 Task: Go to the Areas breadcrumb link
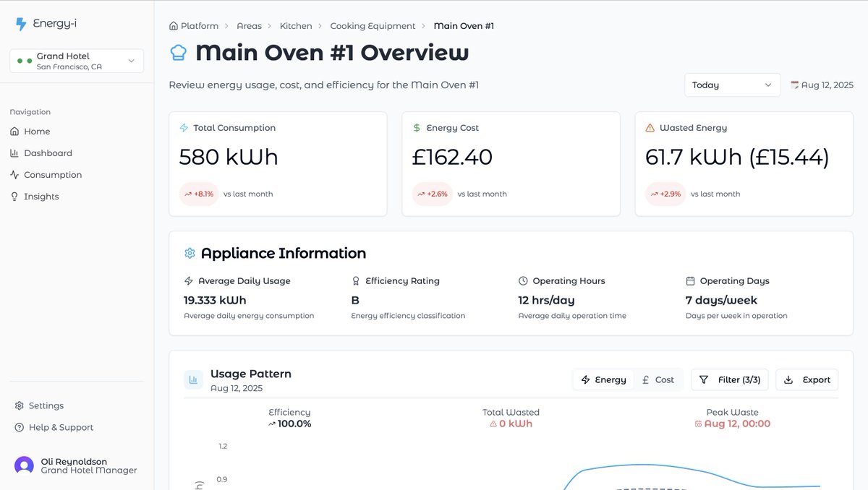(249, 26)
